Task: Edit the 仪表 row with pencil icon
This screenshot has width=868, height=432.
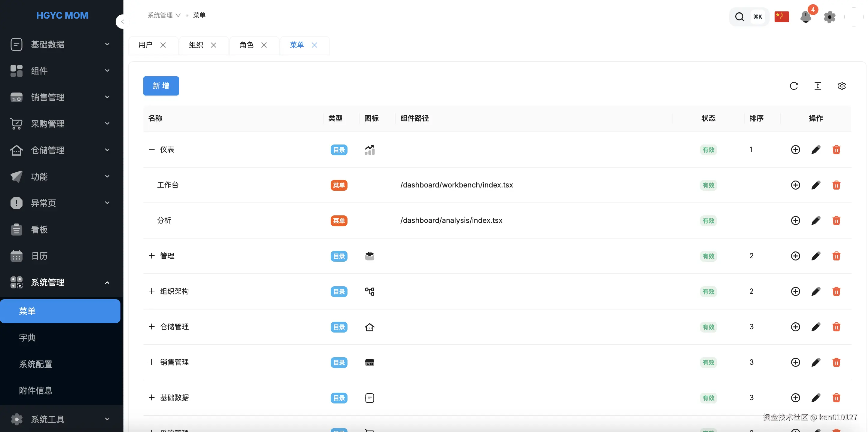Action: pos(816,150)
